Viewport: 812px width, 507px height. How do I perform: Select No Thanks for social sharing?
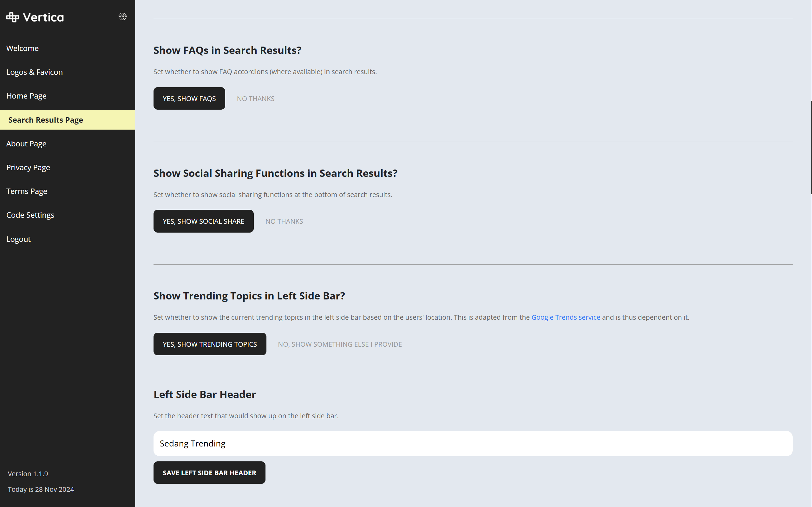point(284,221)
